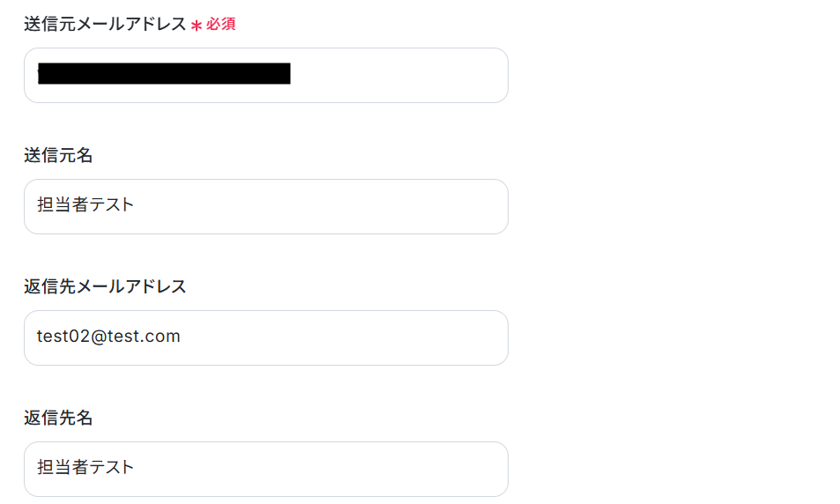Screen dimensions: 840x504
Task: Place cursor at end of 返信先名 value
Action: (x=136, y=467)
